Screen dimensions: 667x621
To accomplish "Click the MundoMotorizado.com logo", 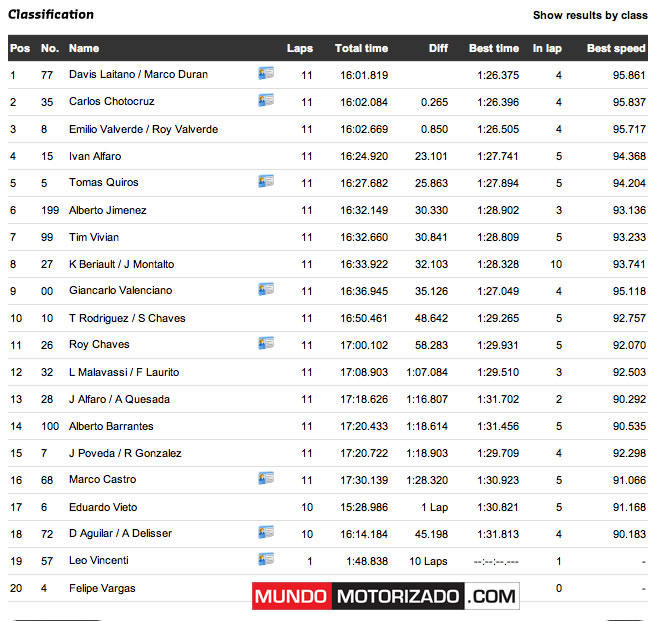I will coord(385,597).
